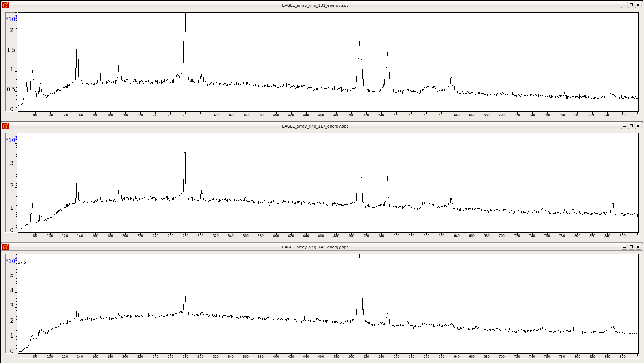Pick the peak near 547 in ring_117 spectrum
Screen dimensions: 644x363
pos(387,177)
